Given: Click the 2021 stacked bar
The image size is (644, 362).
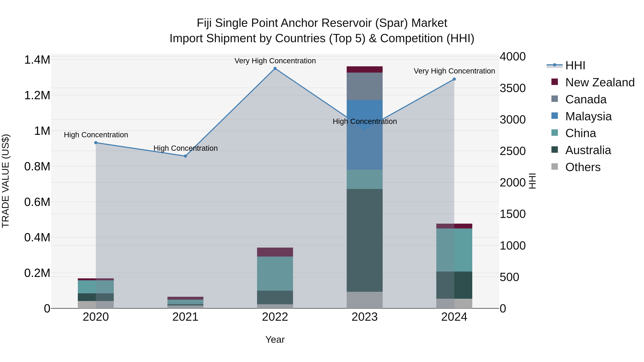Looking at the screenshot, I should point(186,302).
